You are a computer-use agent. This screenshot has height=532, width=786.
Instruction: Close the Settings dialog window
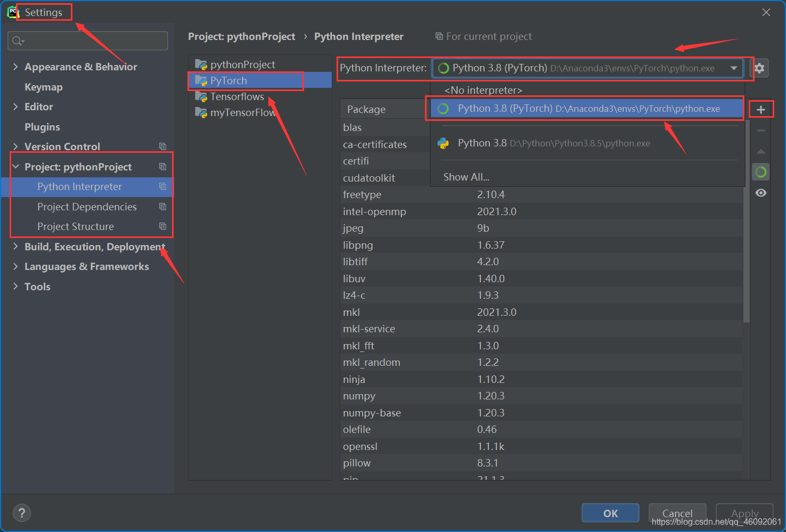pyautogui.click(x=766, y=12)
